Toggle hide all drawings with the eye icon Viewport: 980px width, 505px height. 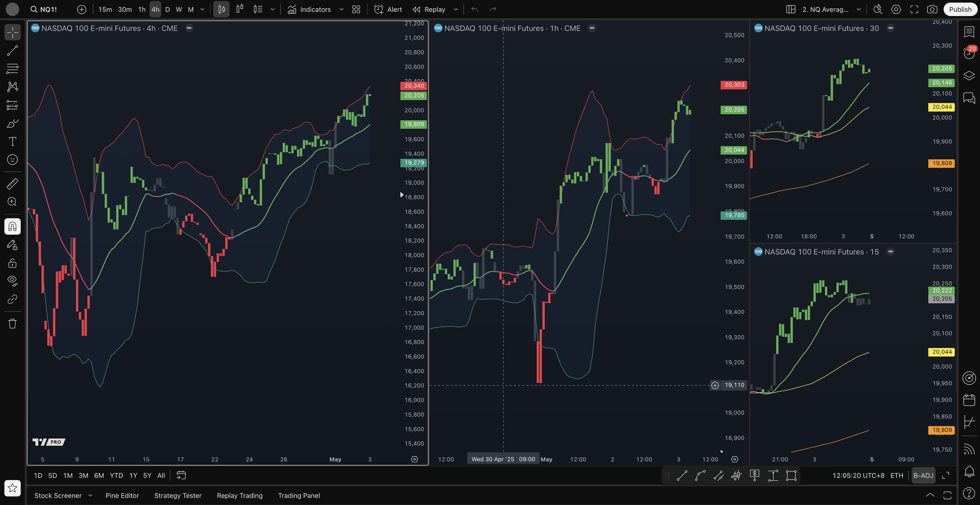(x=12, y=281)
